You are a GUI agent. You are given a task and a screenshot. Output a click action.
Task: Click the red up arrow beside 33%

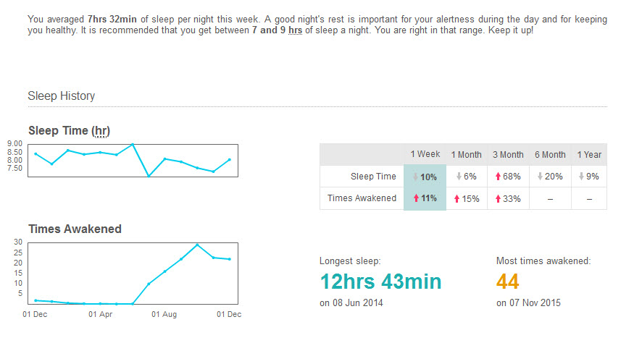point(497,199)
